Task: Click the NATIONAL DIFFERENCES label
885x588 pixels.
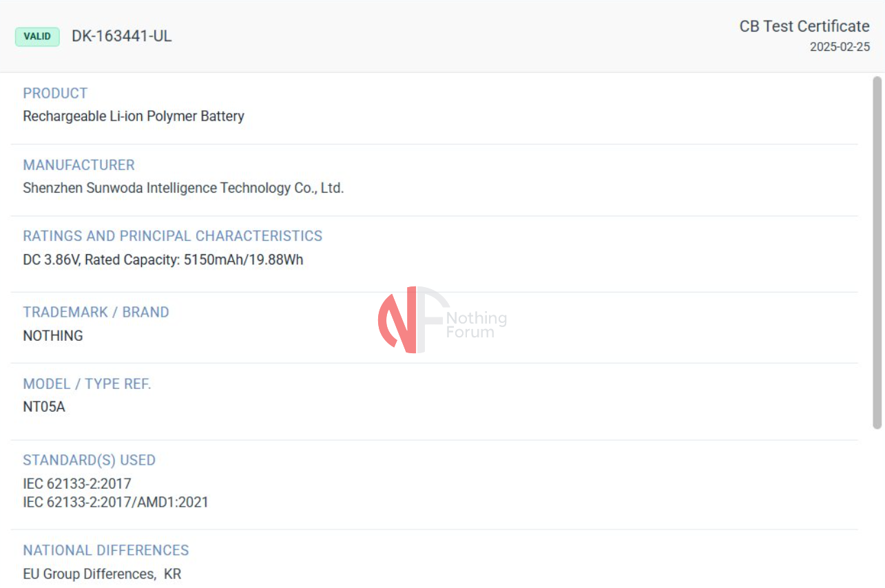Action: 106,551
